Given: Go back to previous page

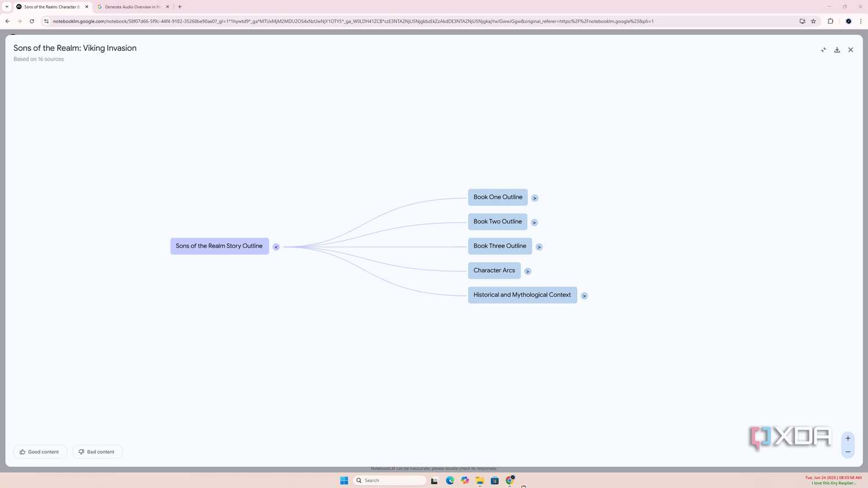Looking at the screenshot, I should pyautogui.click(x=8, y=21).
